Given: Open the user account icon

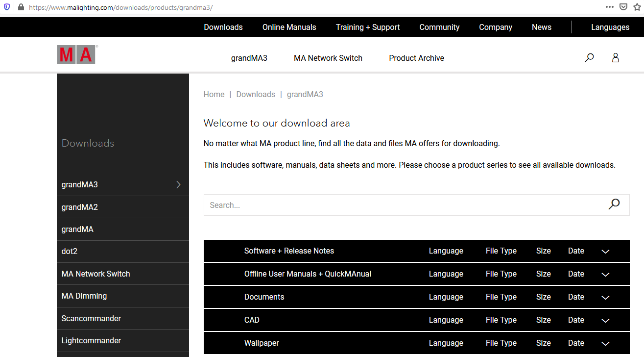Looking at the screenshot, I should (616, 58).
